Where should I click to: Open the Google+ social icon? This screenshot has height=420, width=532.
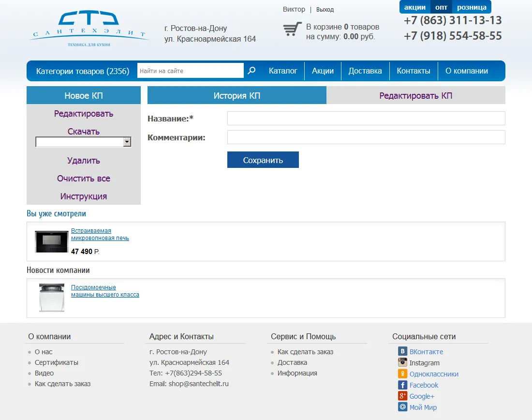pos(402,396)
